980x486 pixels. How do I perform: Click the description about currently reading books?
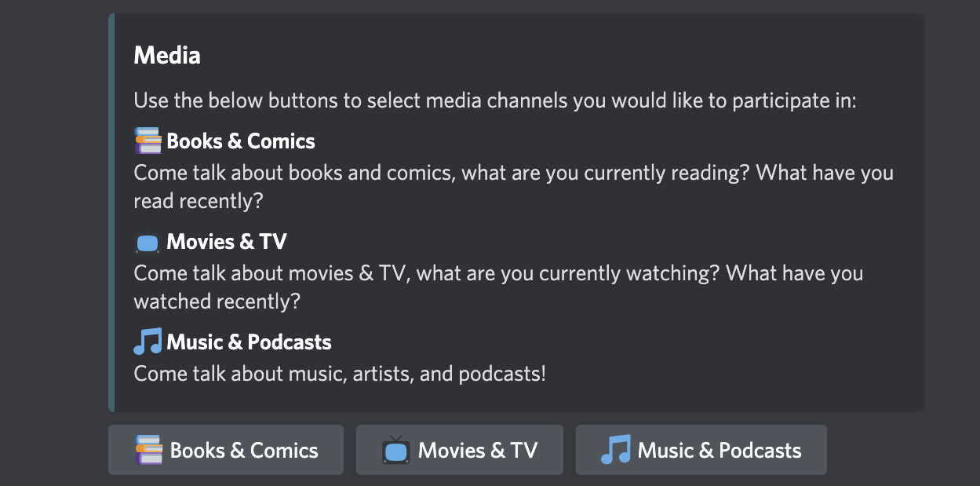click(x=514, y=187)
